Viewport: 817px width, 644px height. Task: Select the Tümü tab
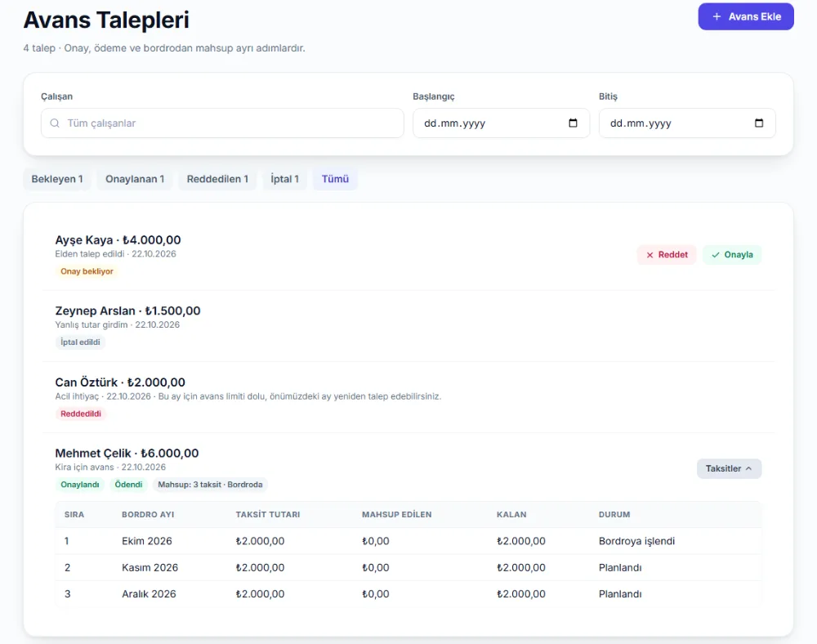(335, 179)
